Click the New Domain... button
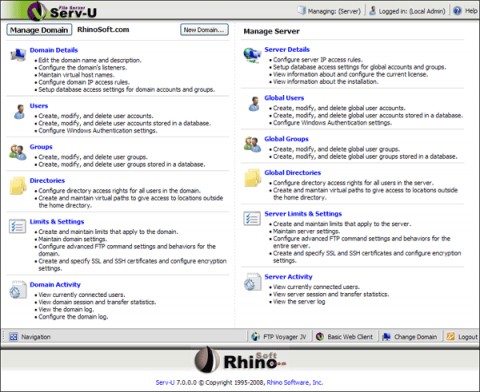480x392 pixels. [204, 30]
